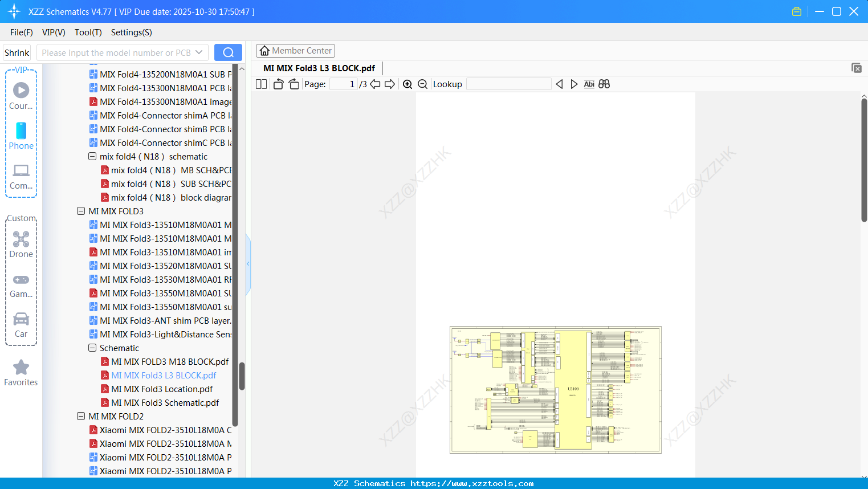The image size is (868, 489).
Task: Collapse the Schematic folder under FOLD3
Action: [x=92, y=348]
